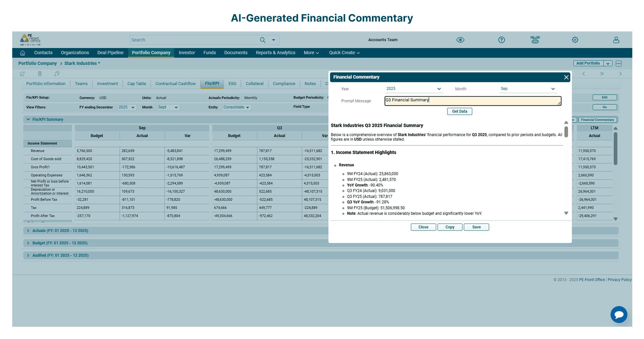Open the dialog Month Sep dropdown

pyautogui.click(x=528, y=89)
